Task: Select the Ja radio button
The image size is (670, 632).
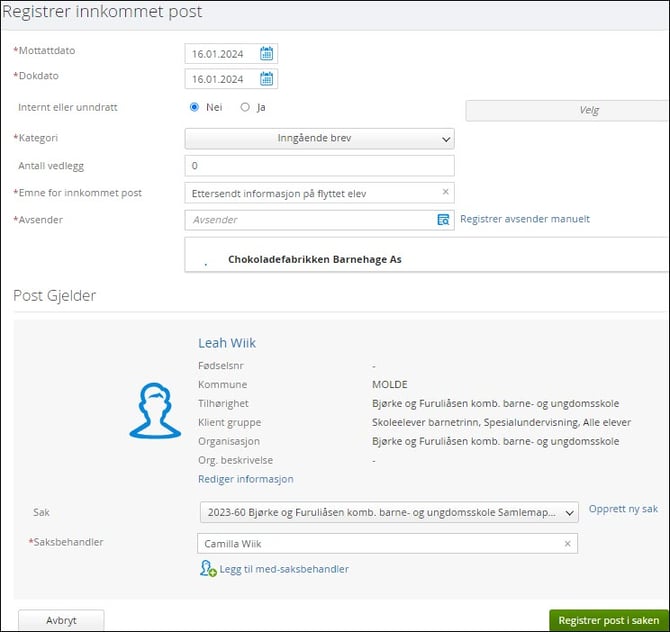Action: [245, 107]
